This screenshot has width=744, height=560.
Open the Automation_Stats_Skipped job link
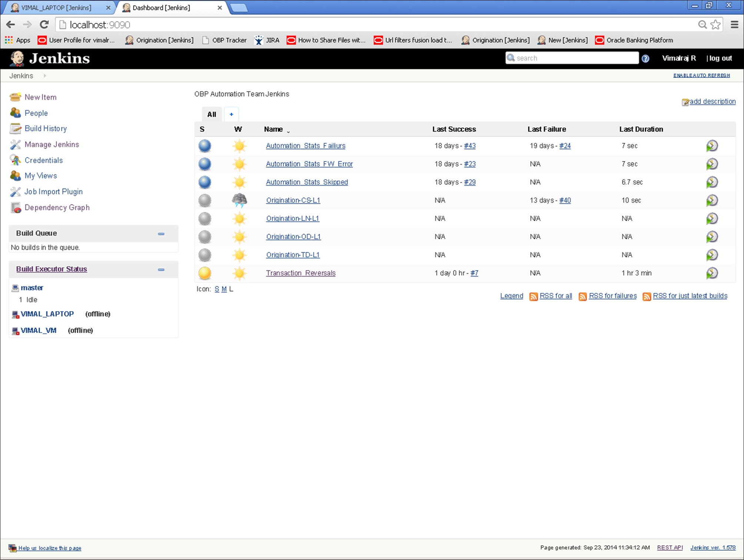(x=307, y=182)
